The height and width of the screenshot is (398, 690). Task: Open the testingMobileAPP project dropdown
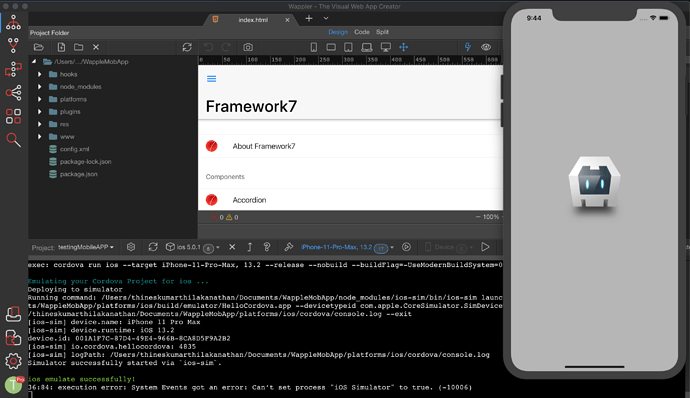coord(86,247)
